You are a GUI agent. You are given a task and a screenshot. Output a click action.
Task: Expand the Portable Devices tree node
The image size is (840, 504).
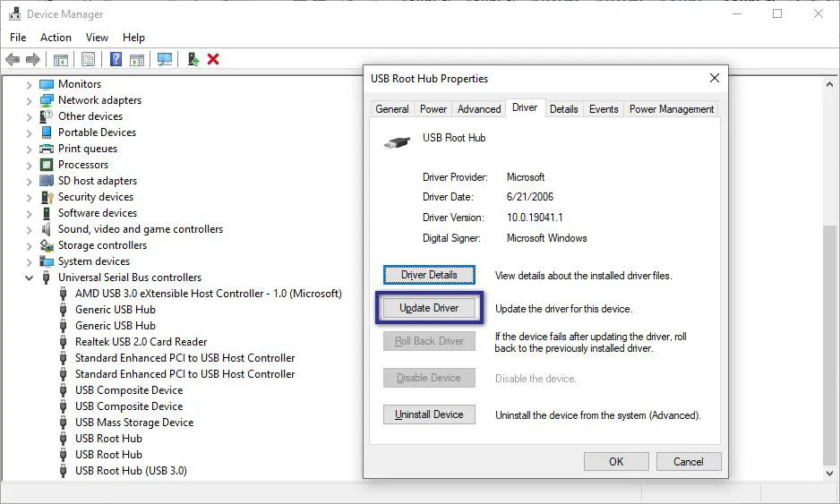[x=29, y=132]
